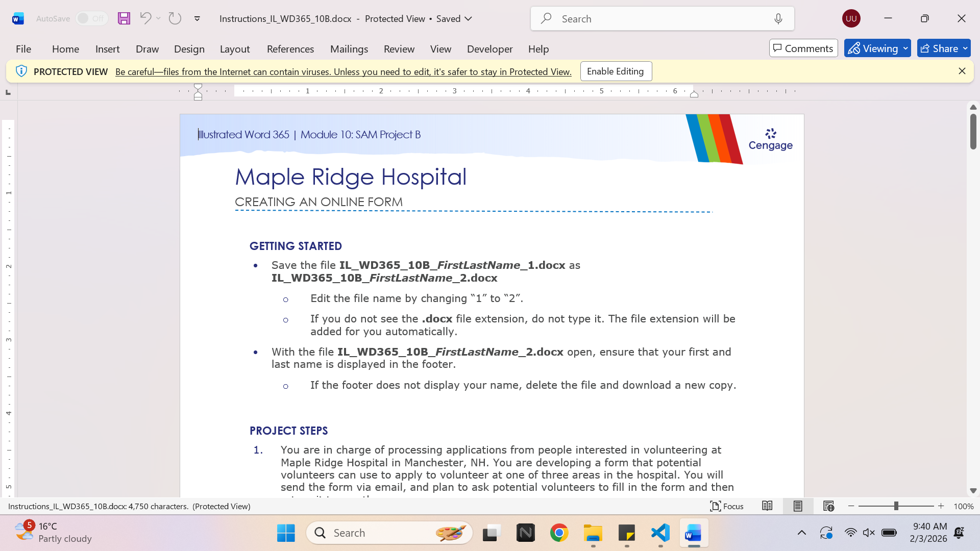Image resolution: width=980 pixels, height=551 pixels.
Task: Expand the Share button dropdown arrow
Action: click(965, 48)
